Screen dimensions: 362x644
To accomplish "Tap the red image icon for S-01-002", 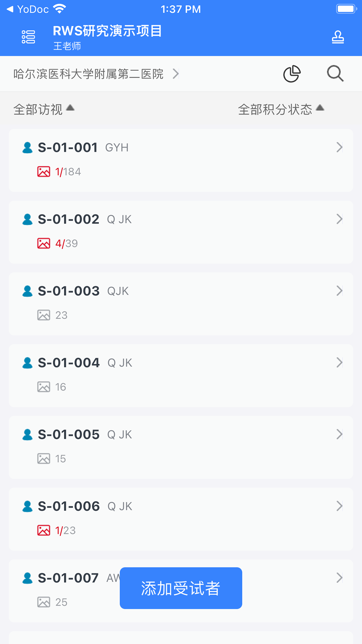I will point(44,244).
